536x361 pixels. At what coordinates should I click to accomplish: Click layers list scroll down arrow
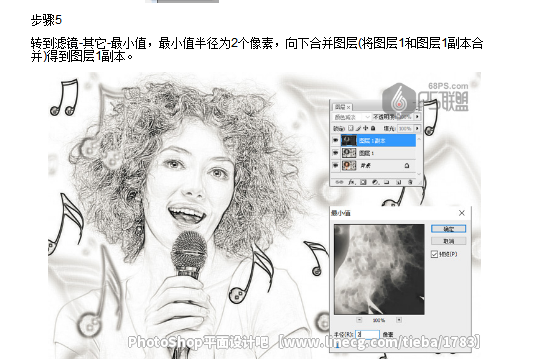pyautogui.click(x=419, y=174)
